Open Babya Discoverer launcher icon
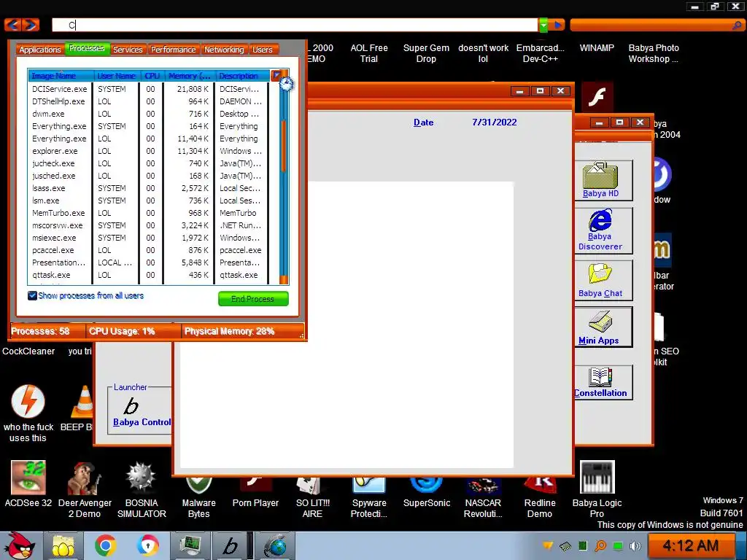The height and width of the screenshot is (560, 747). pyautogui.click(x=600, y=230)
